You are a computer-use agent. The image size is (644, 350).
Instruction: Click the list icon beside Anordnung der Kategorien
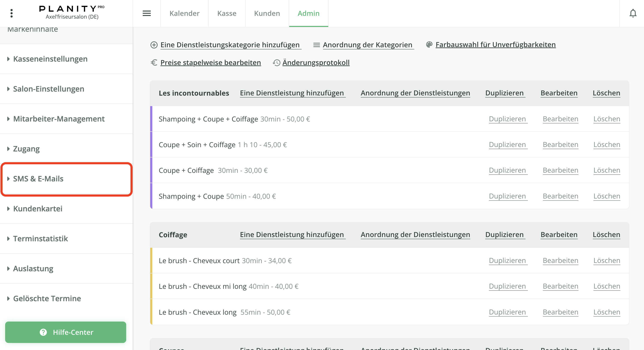coord(316,45)
